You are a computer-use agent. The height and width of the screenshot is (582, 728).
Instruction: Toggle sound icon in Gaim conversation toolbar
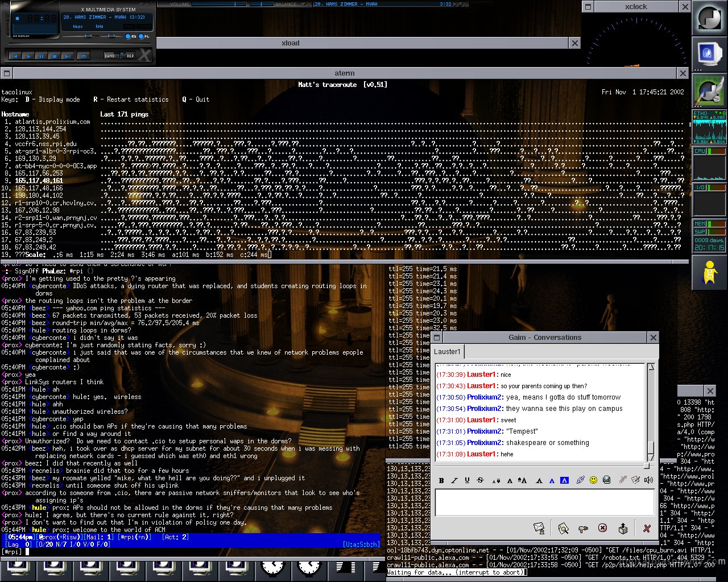click(648, 480)
